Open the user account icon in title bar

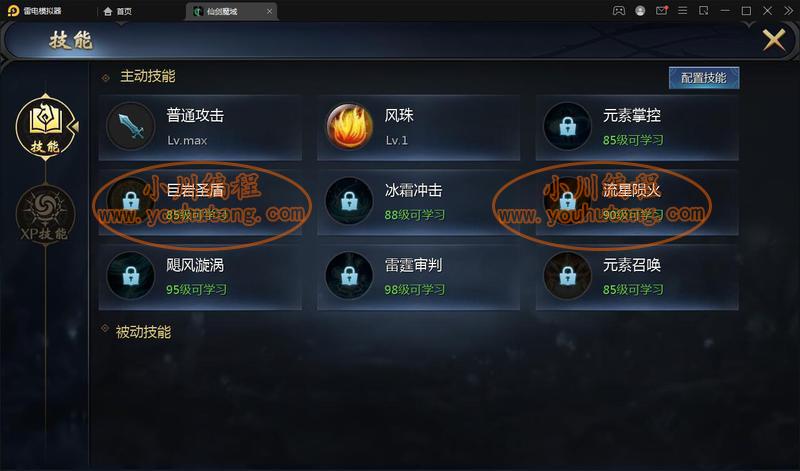(x=640, y=11)
